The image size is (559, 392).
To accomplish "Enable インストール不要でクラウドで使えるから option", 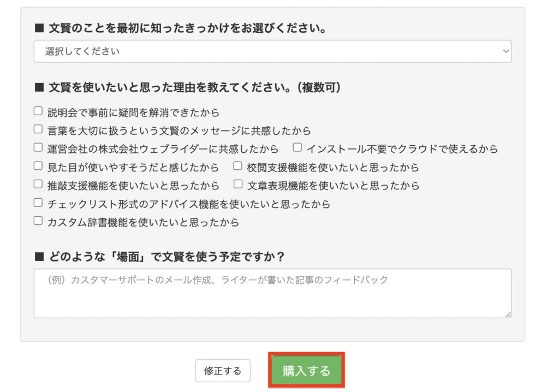I will pyautogui.click(x=298, y=148).
